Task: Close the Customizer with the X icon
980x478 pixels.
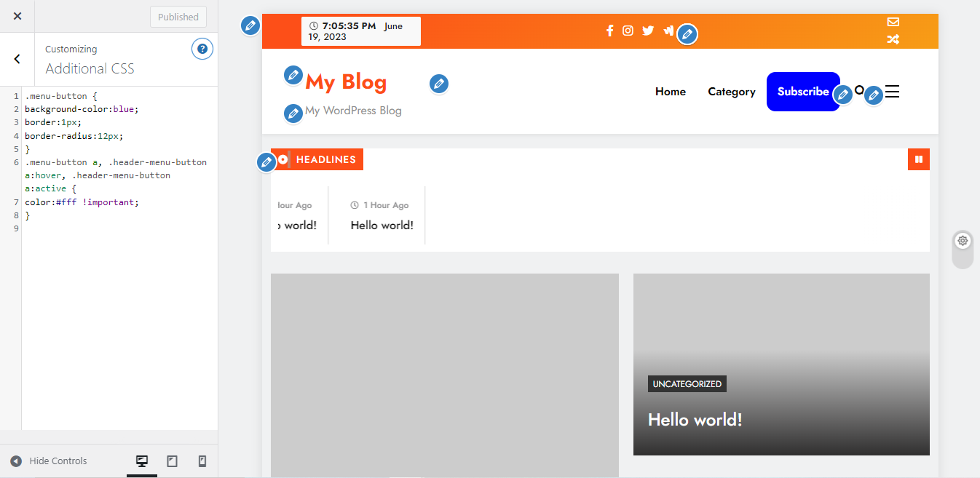Action: coord(17,16)
